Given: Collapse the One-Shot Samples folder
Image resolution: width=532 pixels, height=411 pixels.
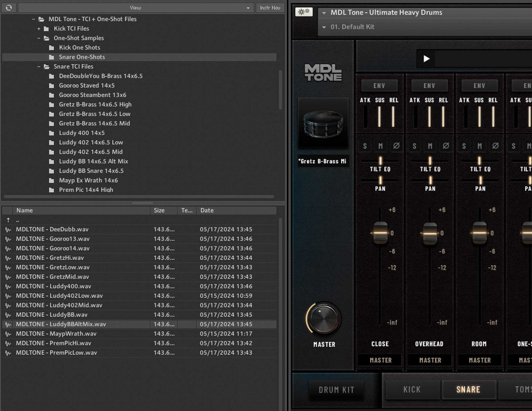Looking at the screenshot, I should tap(39, 38).
